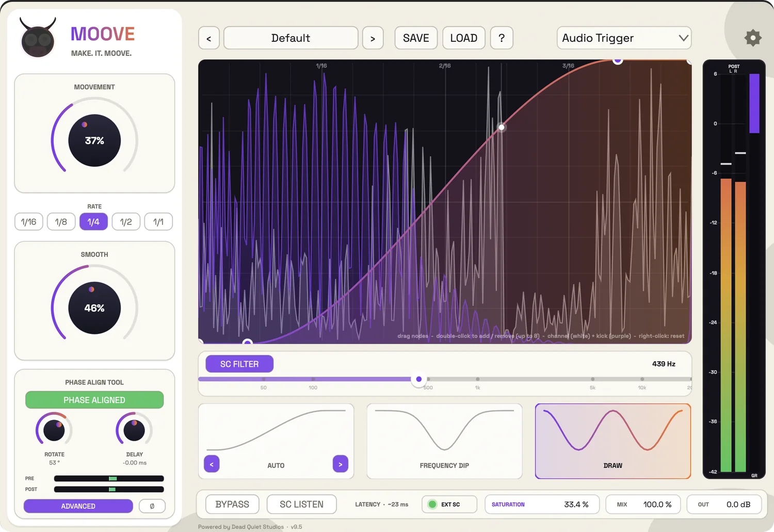
Task: Click the green EXT SC indicator light
Action: point(432,504)
